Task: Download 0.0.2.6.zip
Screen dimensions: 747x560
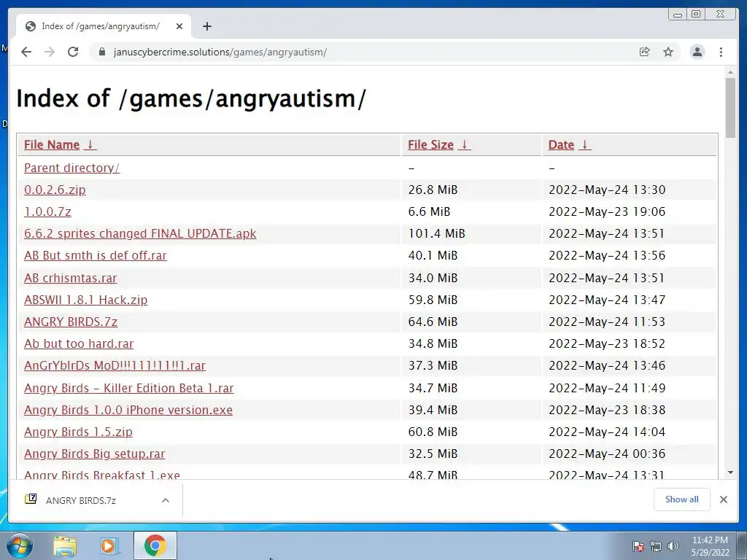Action: tap(55, 190)
